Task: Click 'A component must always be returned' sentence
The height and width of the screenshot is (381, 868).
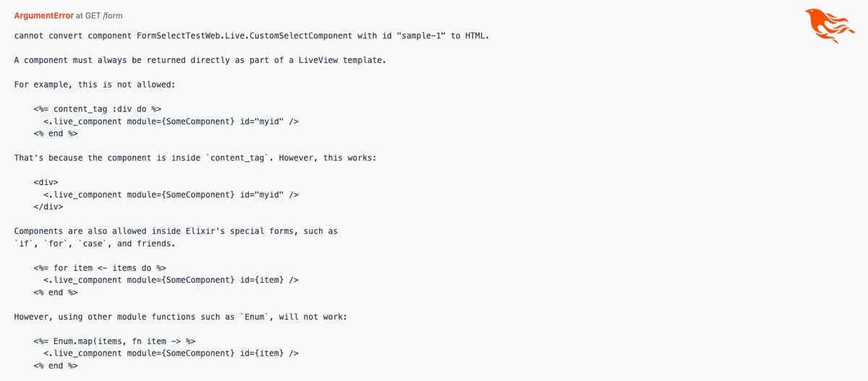Action: coord(200,60)
